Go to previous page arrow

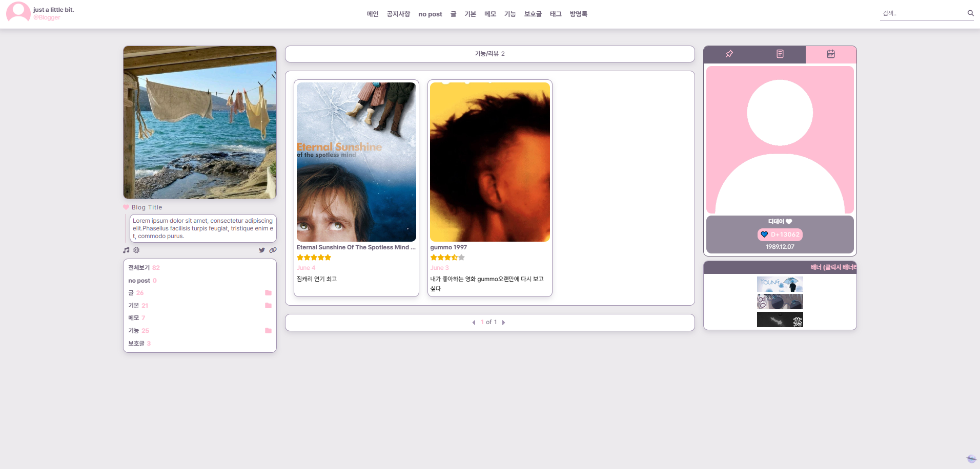(x=474, y=323)
